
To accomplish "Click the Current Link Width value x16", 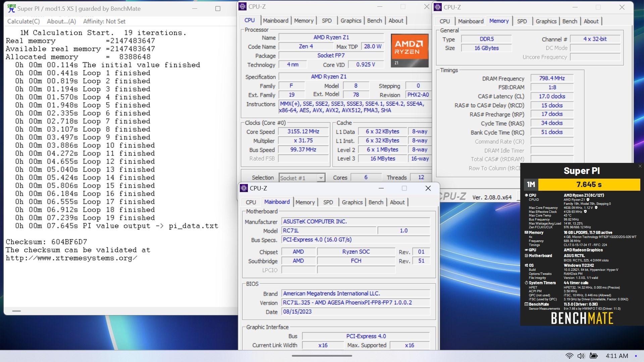I will pyautogui.click(x=323, y=345).
